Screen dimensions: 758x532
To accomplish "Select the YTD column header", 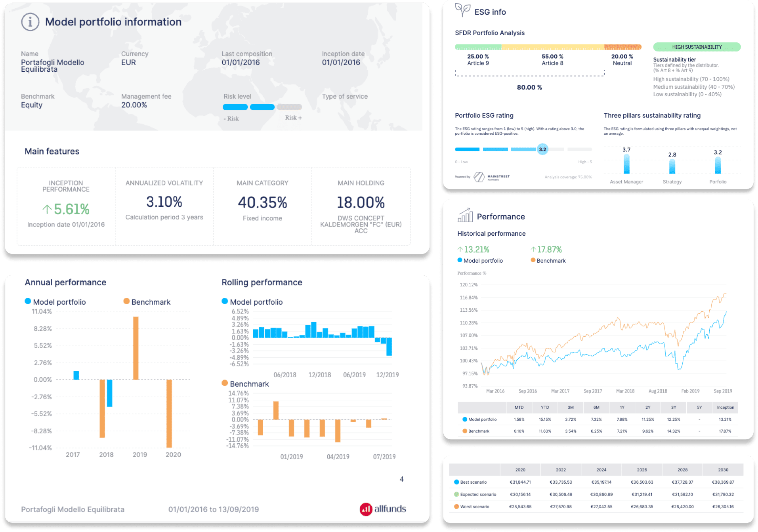I will coord(544,407).
